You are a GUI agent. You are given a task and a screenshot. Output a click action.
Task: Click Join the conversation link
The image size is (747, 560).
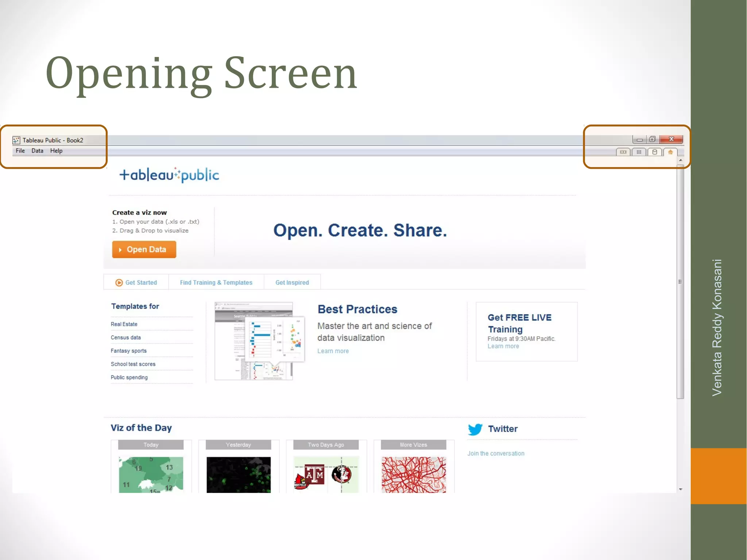click(x=496, y=453)
